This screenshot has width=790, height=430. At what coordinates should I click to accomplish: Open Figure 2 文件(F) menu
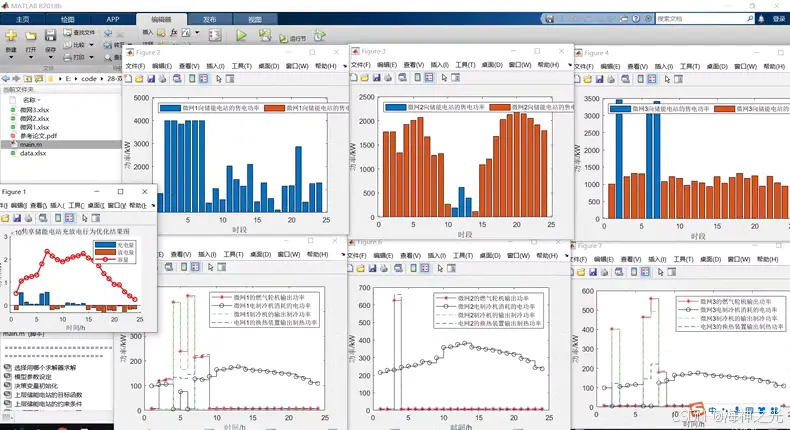(135, 66)
